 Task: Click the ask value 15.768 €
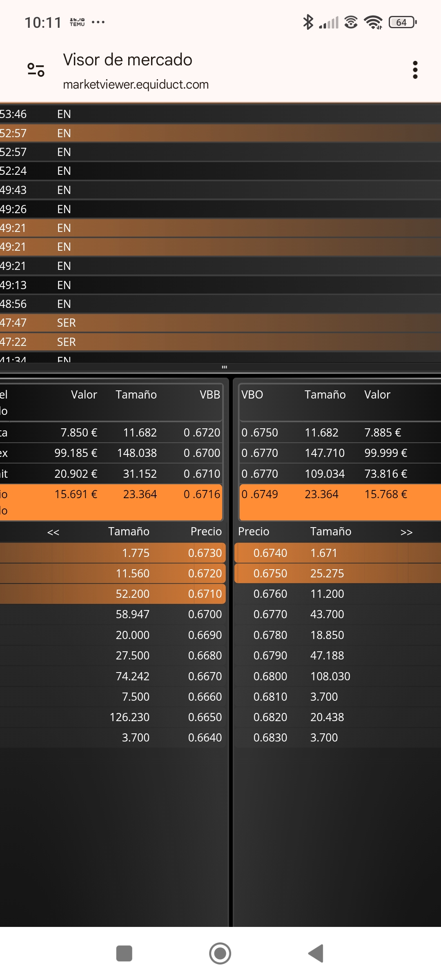coord(386,494)
